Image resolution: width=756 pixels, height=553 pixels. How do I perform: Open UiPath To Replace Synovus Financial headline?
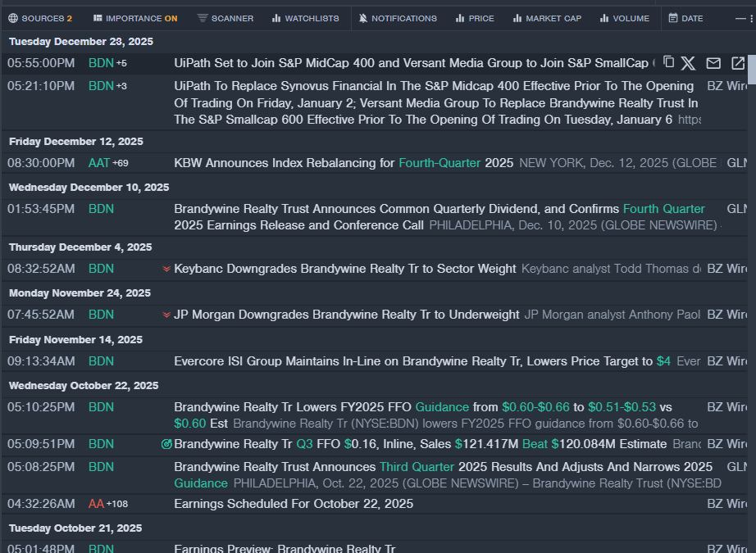click(x=436, y=102)
